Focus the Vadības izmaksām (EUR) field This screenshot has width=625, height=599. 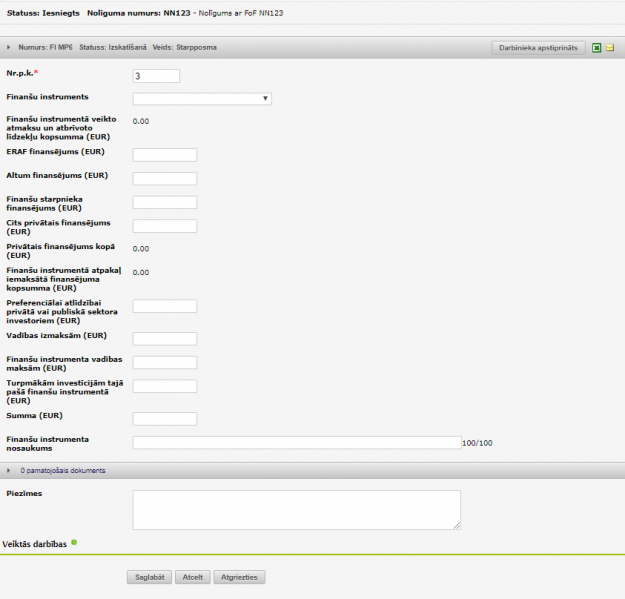165,339
